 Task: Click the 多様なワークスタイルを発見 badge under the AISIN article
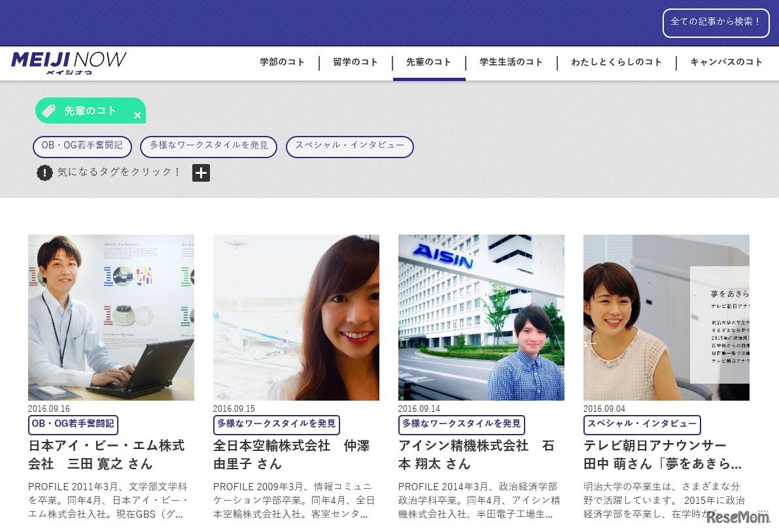pyautogui.click(x=460, y=424)
